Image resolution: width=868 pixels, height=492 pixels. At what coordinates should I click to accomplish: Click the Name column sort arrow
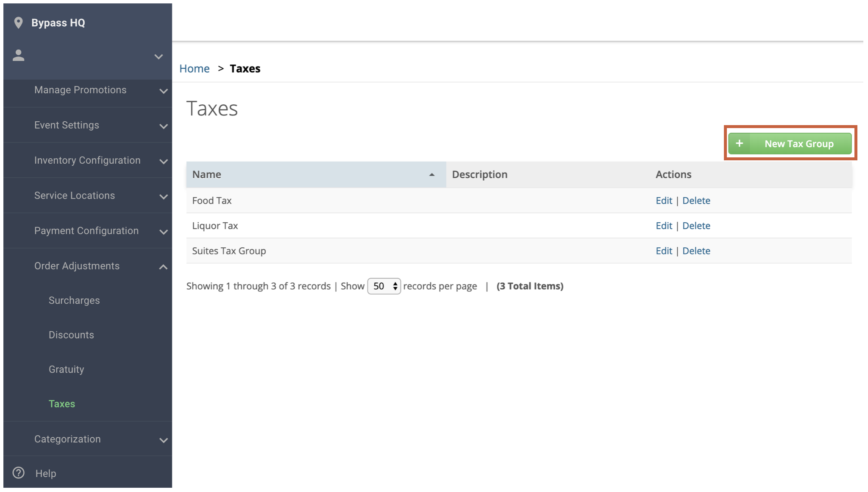tap(432, 175)
